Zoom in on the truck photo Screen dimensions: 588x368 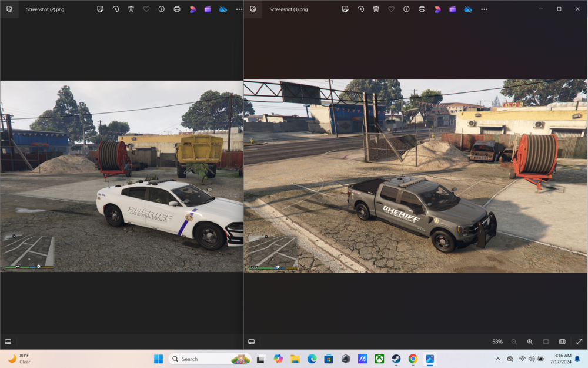pyautogui.click(x=530, y=342)
